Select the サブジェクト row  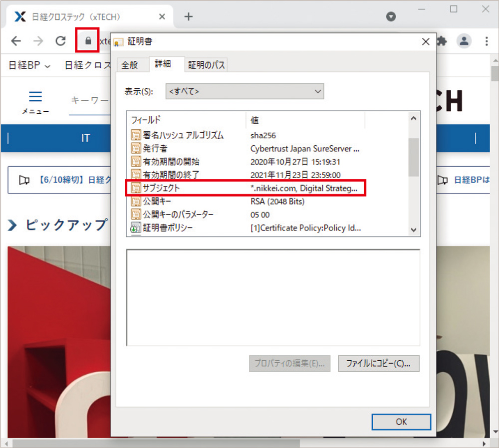(246, 188)
